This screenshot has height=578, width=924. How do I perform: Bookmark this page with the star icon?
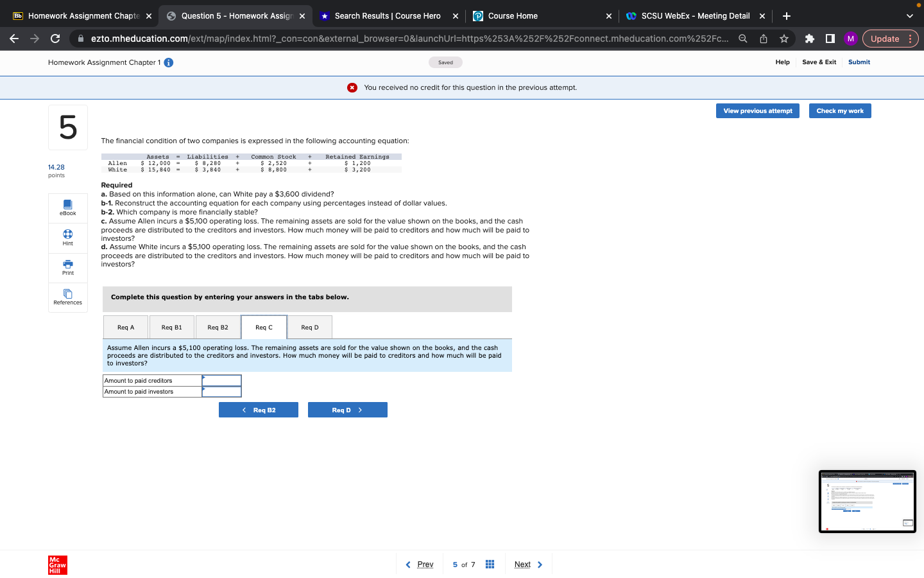(x=784, y=39)
